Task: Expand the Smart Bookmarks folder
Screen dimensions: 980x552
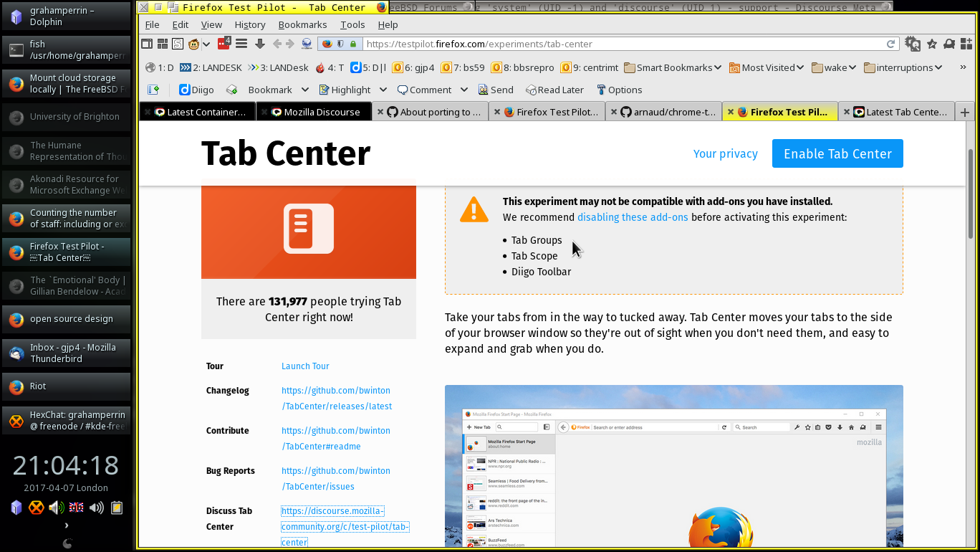Action: 673,67
